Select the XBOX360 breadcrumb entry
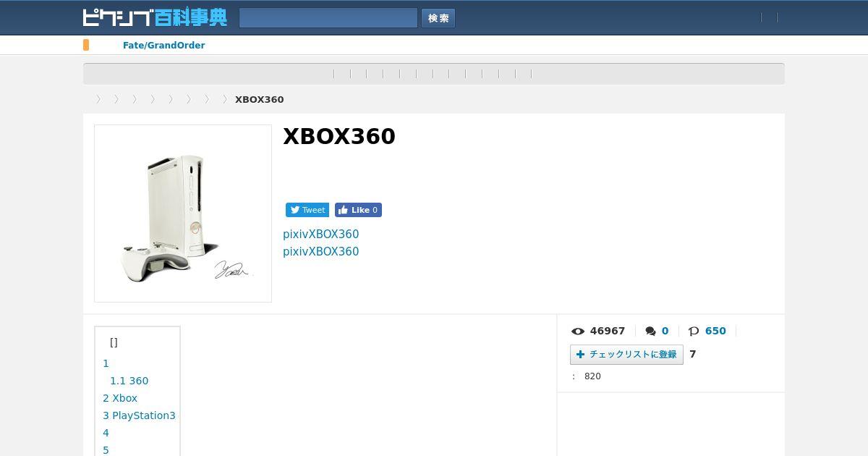 click(259, 99)
